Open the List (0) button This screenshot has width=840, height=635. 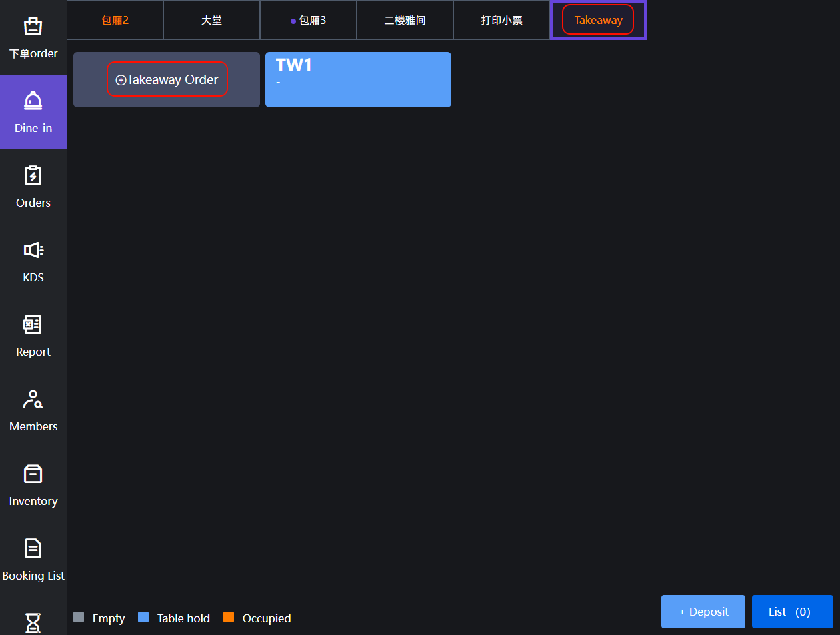[792, 612]
